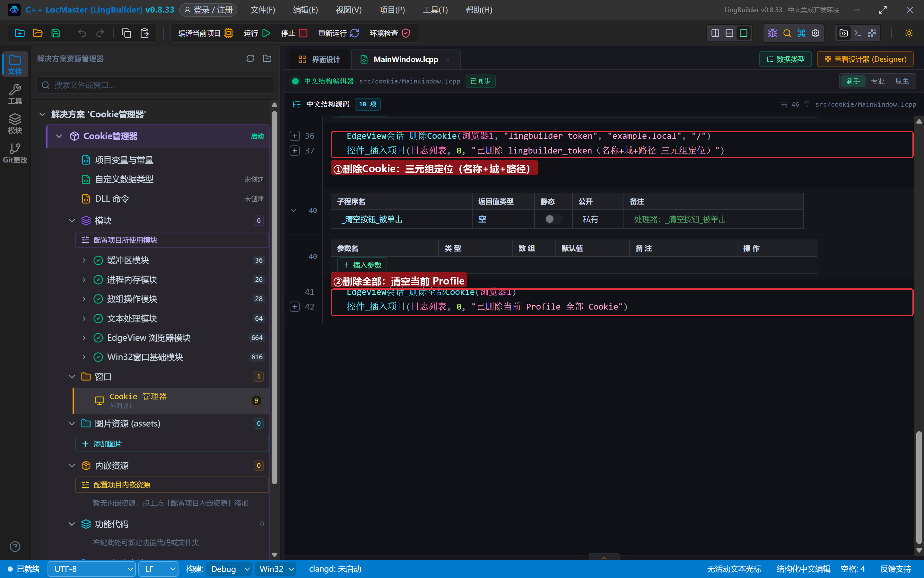
Task: Click the copy icon in toolbar
Action: [x=126, y=33]
